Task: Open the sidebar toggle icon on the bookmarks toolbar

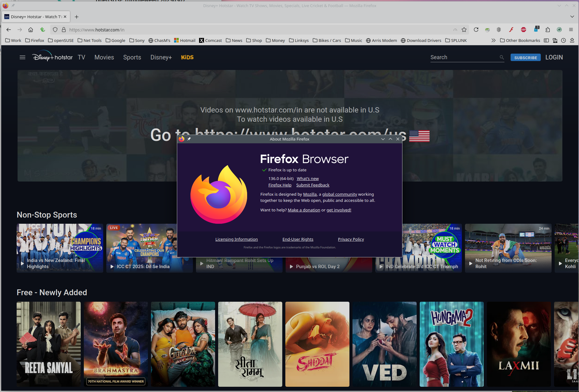Action: (546, 40)
